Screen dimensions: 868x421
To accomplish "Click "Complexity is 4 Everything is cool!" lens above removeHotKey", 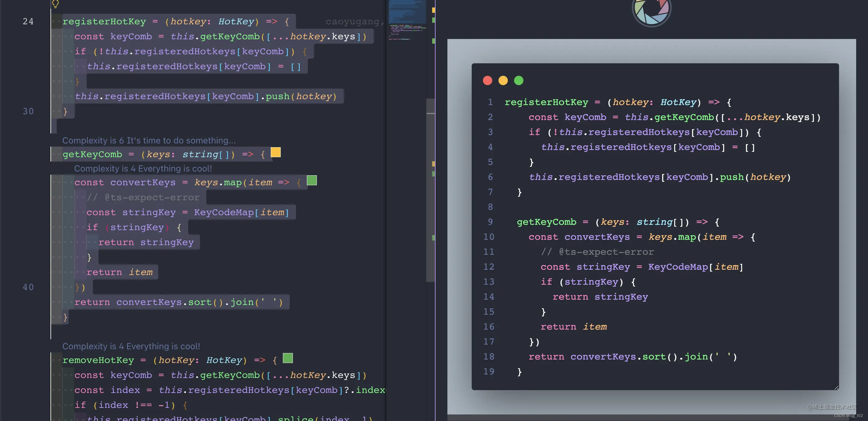I will (131, 346).
